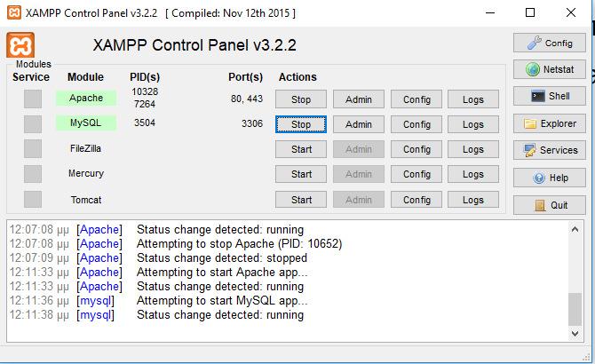Click the greyed-out Mercury Admin button
This screenshot has height=364, width=595.
coord(359,174)
